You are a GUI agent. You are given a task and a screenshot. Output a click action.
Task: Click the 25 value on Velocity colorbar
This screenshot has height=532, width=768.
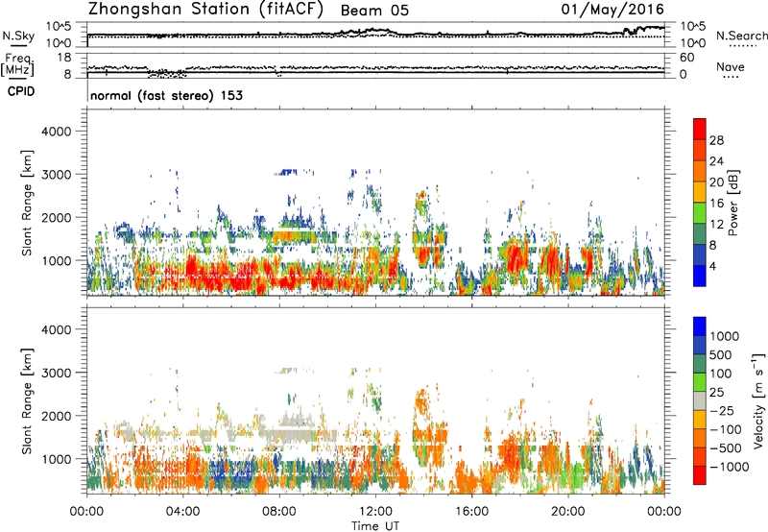[716, 393]
